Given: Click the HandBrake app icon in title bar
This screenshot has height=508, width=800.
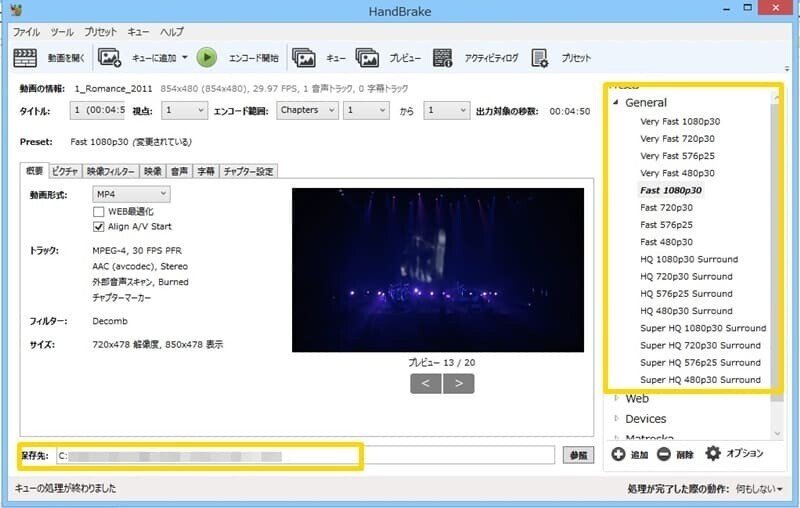Looking at the screenshot, I should pos(16,10).
